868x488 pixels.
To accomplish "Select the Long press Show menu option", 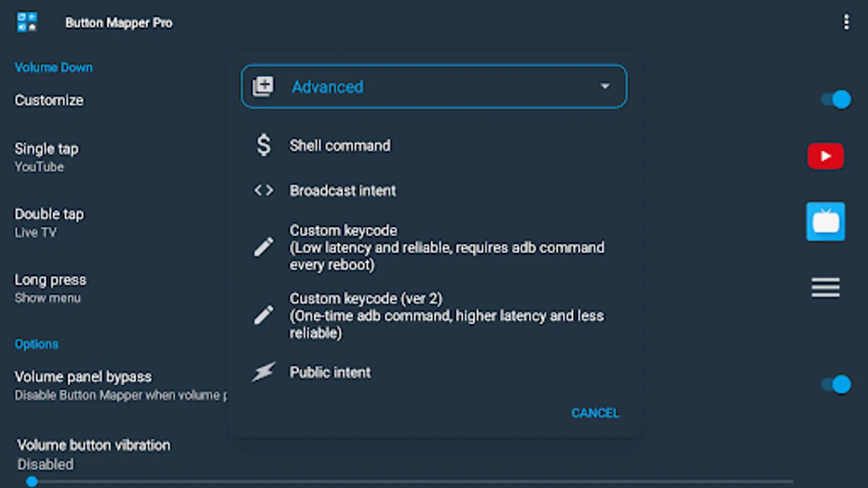I will (50, 287).
